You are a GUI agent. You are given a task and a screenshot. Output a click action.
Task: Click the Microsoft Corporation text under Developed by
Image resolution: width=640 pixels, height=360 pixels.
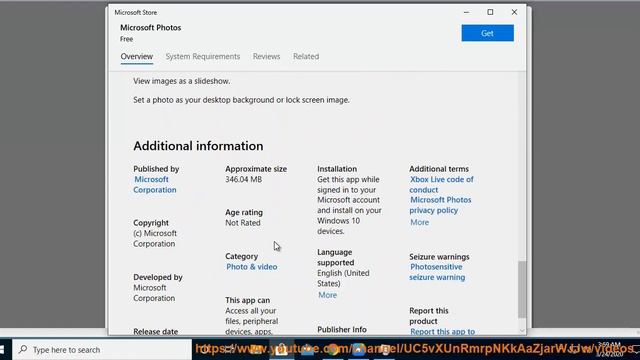(154, 293)
